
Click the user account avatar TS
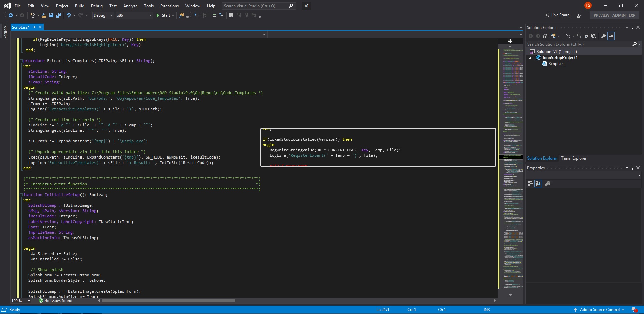tap(588, 5)
